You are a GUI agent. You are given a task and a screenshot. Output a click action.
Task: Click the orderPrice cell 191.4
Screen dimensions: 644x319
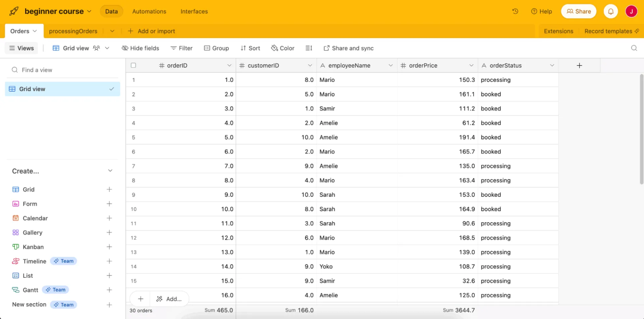pyautogui.click(x=437, y=137)
